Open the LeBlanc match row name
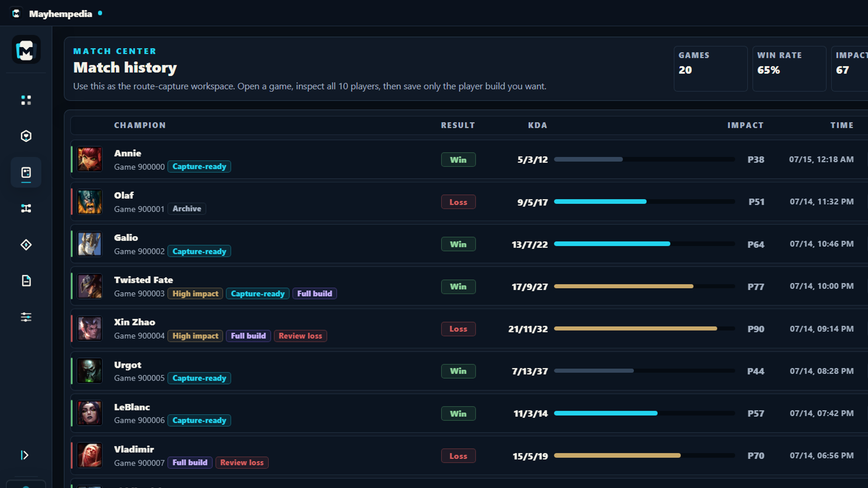868x488 pixels. click(132, 407)
